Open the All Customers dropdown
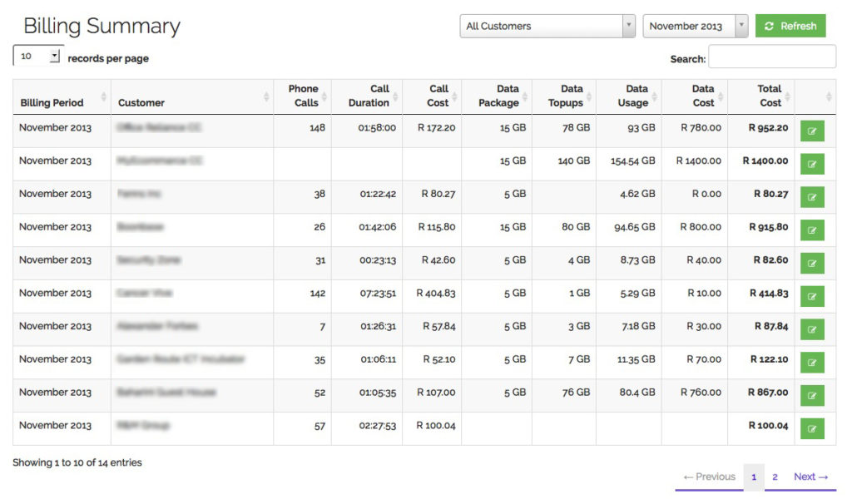Viewport: 852px width, 504px height. [x=547, y=26]
